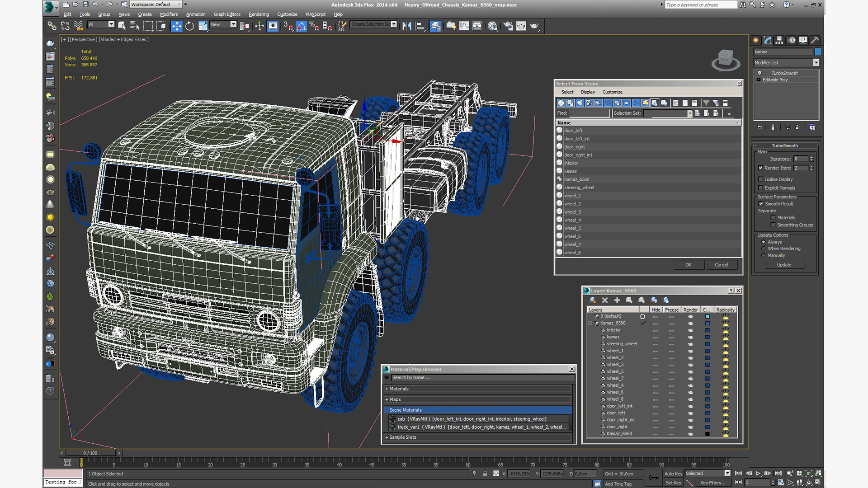The height and width of the screenshot is (488, 868).
Task: Toggle the Angle Snap icon
Action: pyautogui.click(x=301, y=26)
